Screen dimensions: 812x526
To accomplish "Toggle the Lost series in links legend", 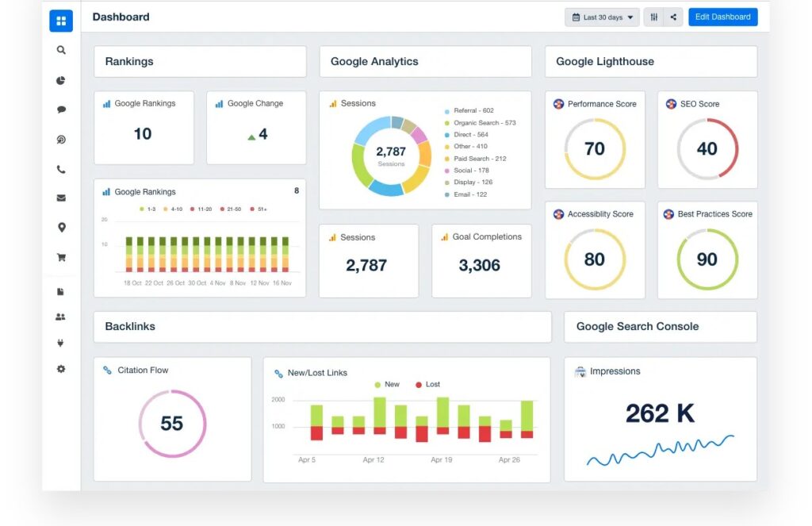I will [x=427, y=385].
